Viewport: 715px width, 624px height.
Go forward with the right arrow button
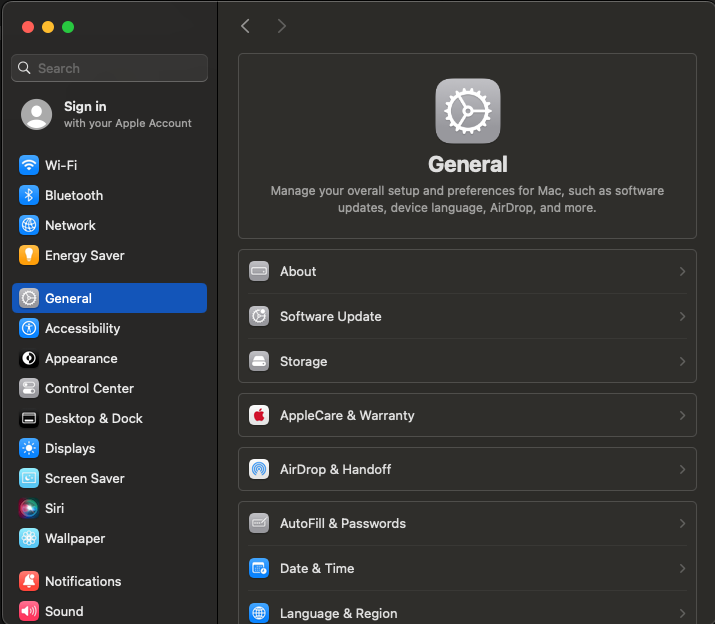(282, 26)
